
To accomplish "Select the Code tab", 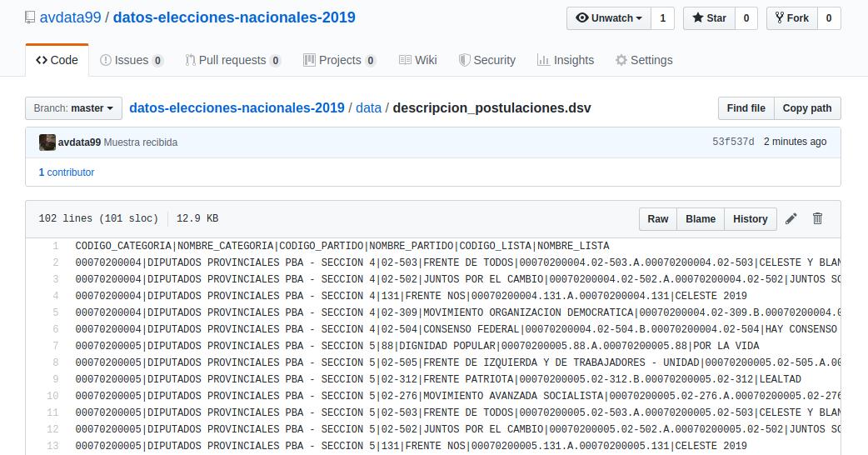I will click(x=57, y=60).
